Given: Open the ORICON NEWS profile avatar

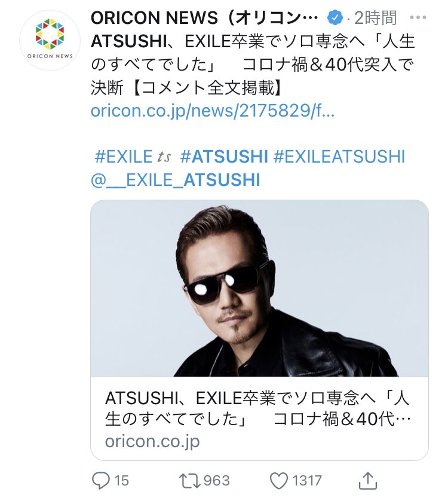Looking at the screenshot, I should (50, 40).
